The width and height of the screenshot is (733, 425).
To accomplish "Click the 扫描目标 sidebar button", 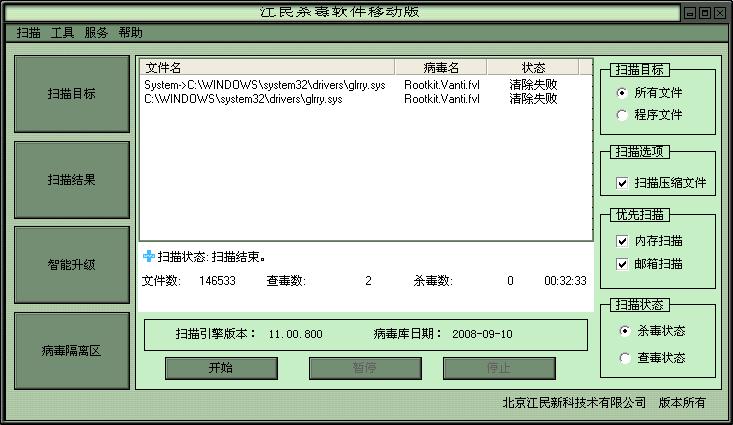I will click(72, 94).
